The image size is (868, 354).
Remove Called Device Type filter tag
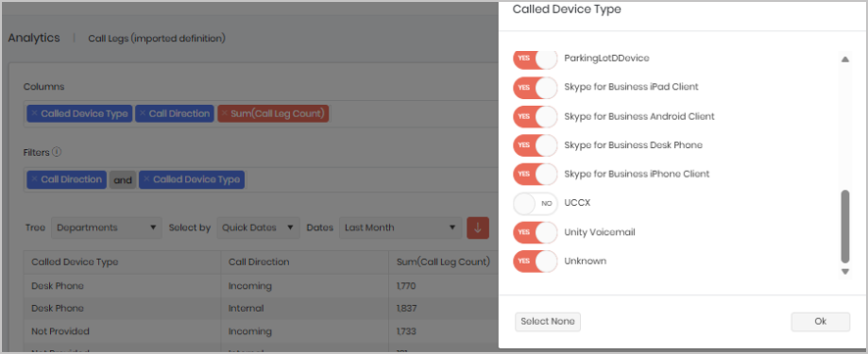tap(147, 178)
